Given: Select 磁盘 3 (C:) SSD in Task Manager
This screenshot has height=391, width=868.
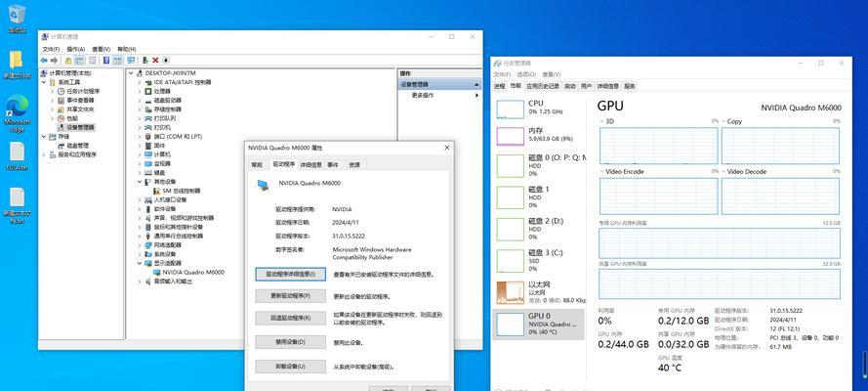Looking at the screenshot, I should tap(538, 260).
